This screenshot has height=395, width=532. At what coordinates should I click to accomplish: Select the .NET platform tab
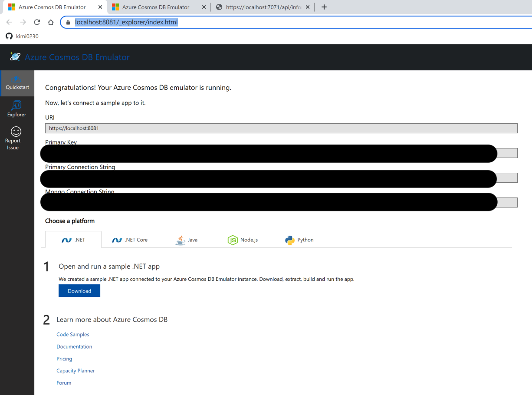(x=73, y=240)
